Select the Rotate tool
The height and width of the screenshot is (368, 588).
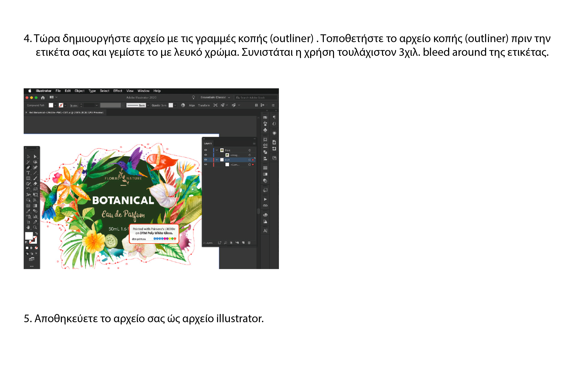(28, 189)
